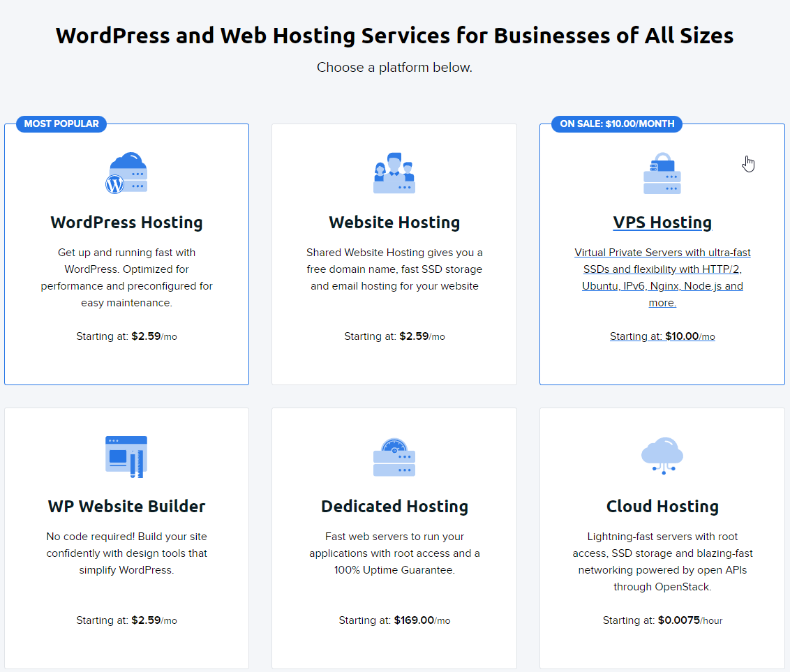The image size is (790, 672).
Task: Click the Starting at $10.00/mo price link
Action: point(662,336)
